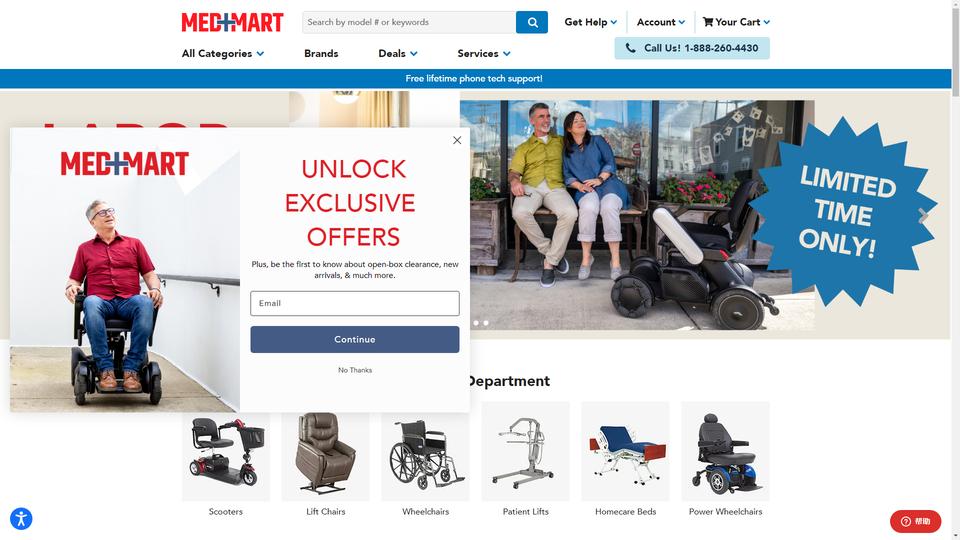960x540 pixels.
Task: Open Your Cart dropdown
Action: [x=737, y=22]
